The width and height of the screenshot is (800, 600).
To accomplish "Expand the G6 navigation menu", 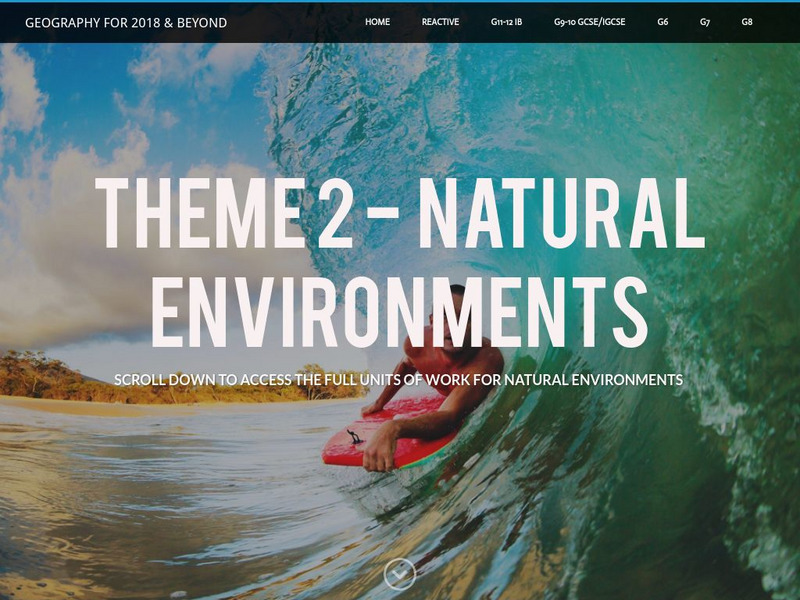I will pos(663,22).
